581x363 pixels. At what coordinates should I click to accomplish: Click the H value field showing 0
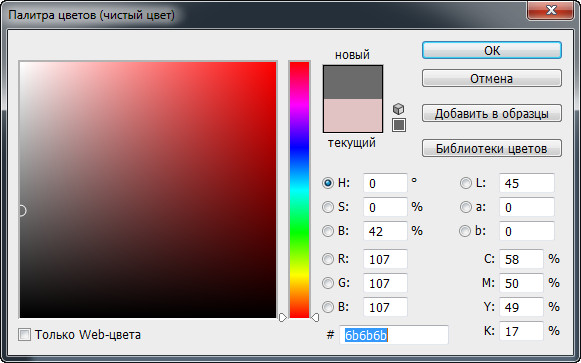385,183
